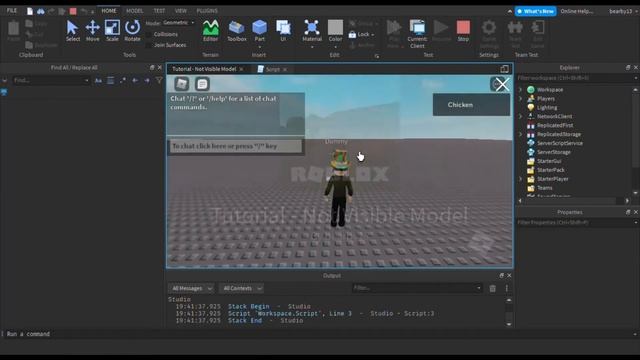Viewport: 640px width, 360px height.
Task: Open the All Contexts dropdown
Action: [241, 289]
